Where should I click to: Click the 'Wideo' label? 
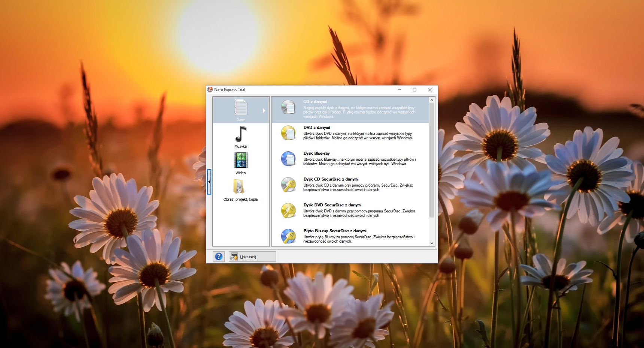coord(240,173)
